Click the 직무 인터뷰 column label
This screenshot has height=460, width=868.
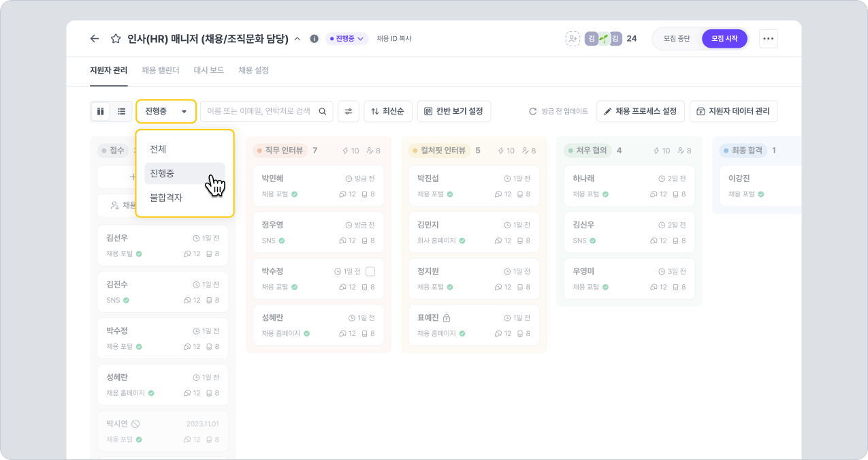coord(280,150)
